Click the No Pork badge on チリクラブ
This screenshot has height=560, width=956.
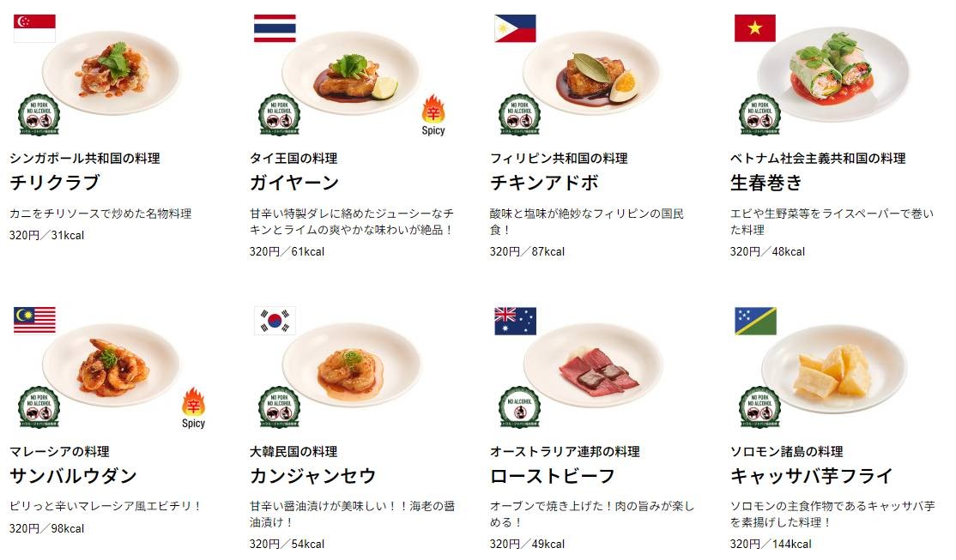point(39,115)
